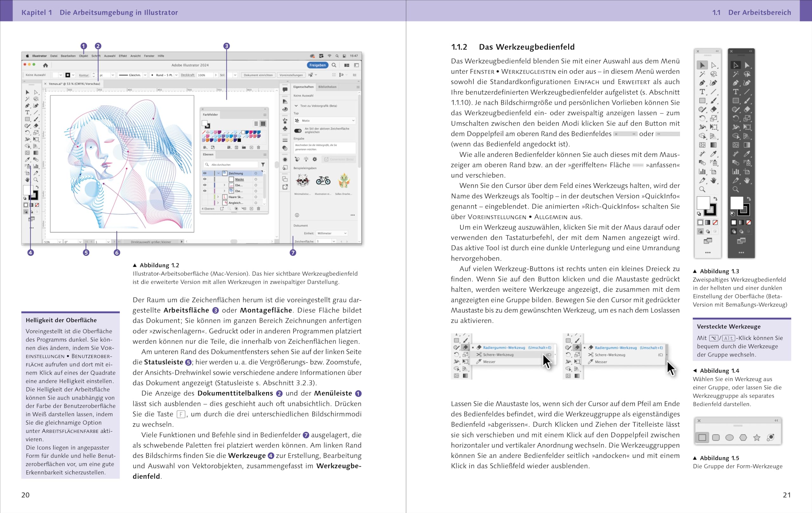Open the Effekt menu
This screenshot has height=513, width=812.
point(123,56)
